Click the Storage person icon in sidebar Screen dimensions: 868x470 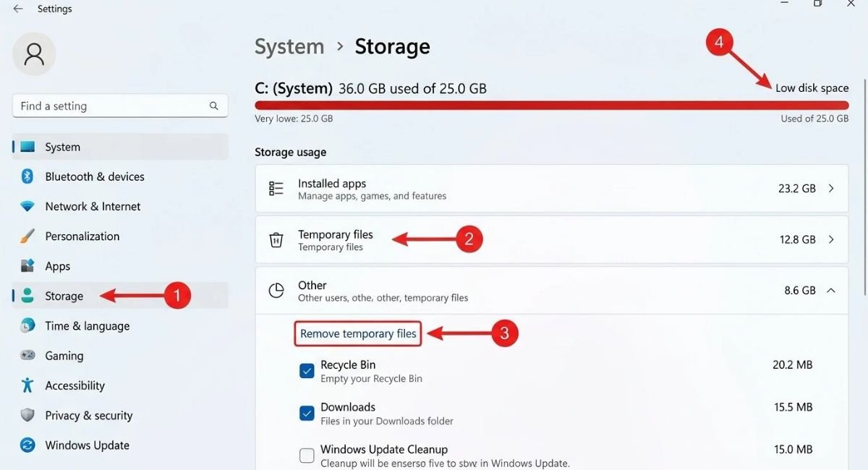(27, 296)
